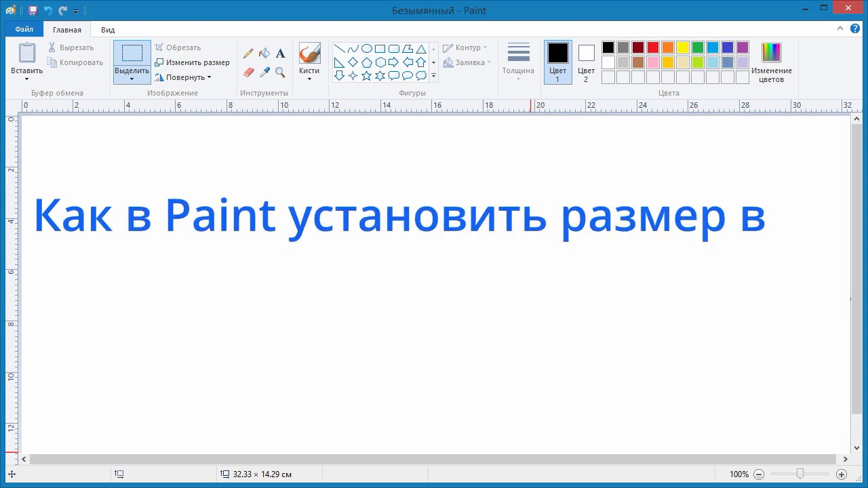Open the Толщина line size dropdown
The image size is (868, 488).
pos(518,62)
